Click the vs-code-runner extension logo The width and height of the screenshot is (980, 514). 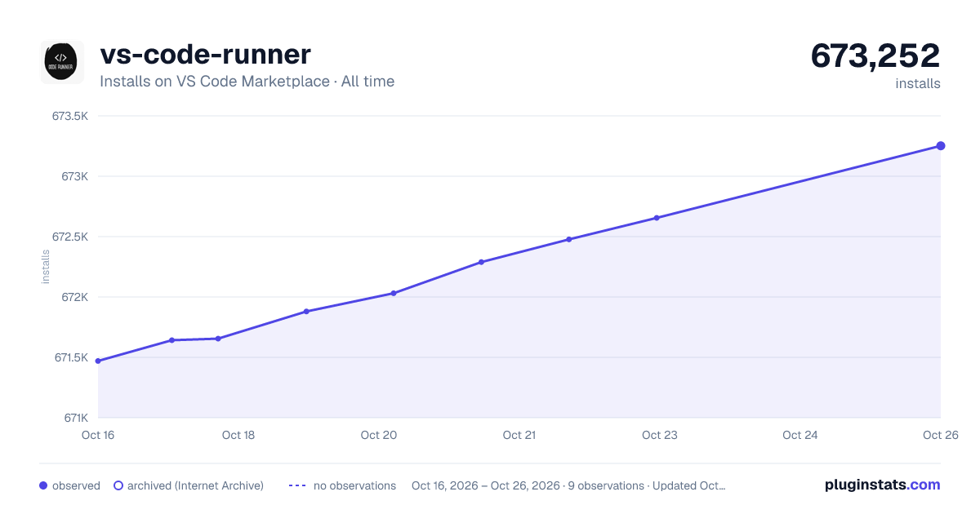[x=62, y=62]
